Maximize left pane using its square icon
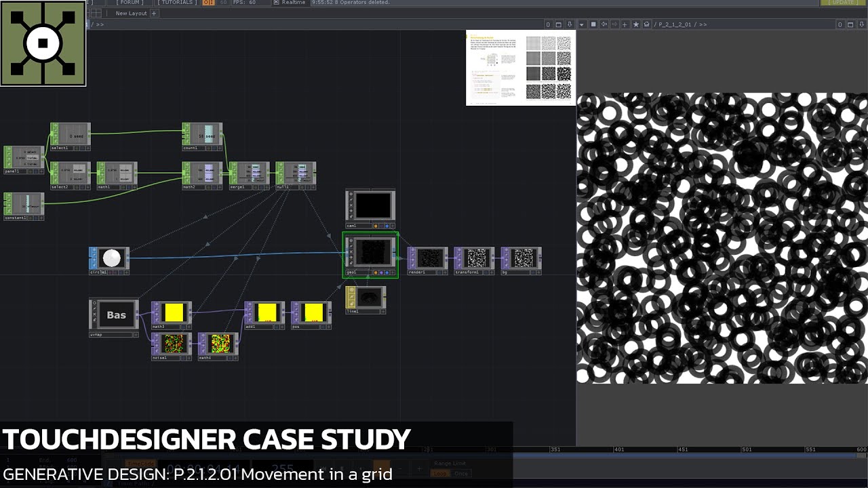The height and width of the screenshot is (488, 868). [x=559, y=24]
